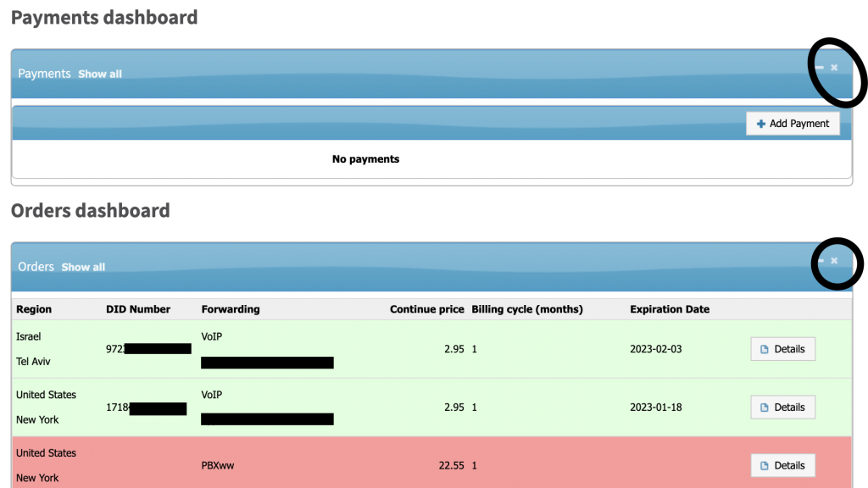
Task: Click the Continue price column header
Action: (427, 309)
